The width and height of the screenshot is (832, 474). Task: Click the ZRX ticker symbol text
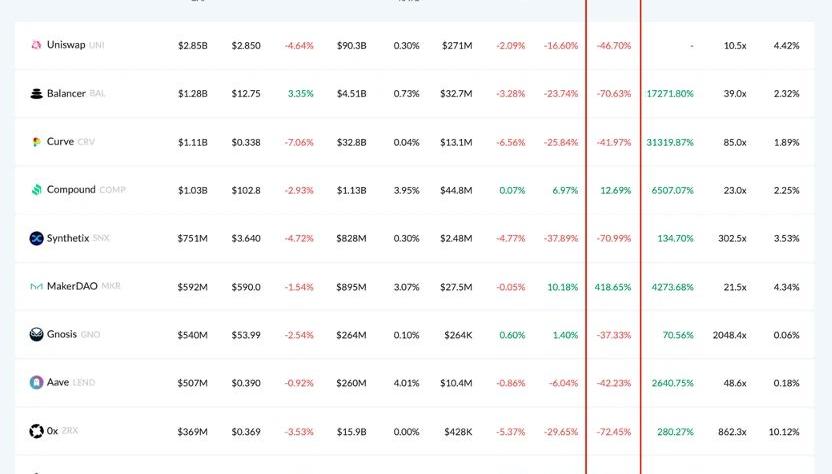click(x=70, y=431)
